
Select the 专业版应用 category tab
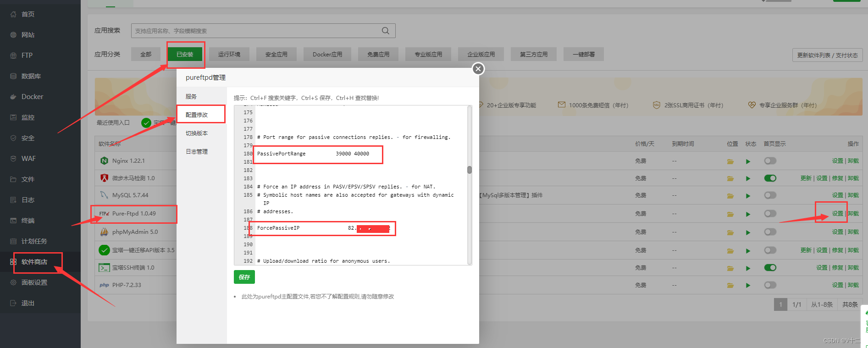point(428,54)
